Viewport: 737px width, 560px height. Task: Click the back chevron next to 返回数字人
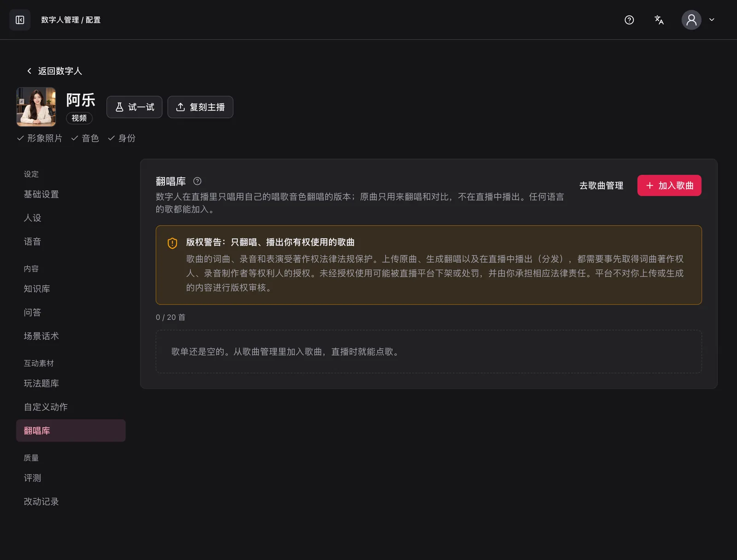pyautogui.click(x=29, y=71)
